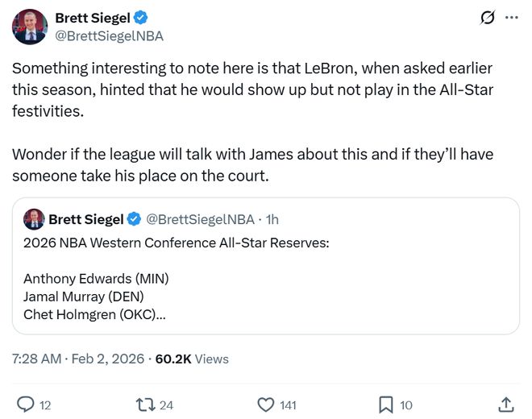Open the share post icon
The height and width of the screenshot is (419, 532).
(506, 404)
